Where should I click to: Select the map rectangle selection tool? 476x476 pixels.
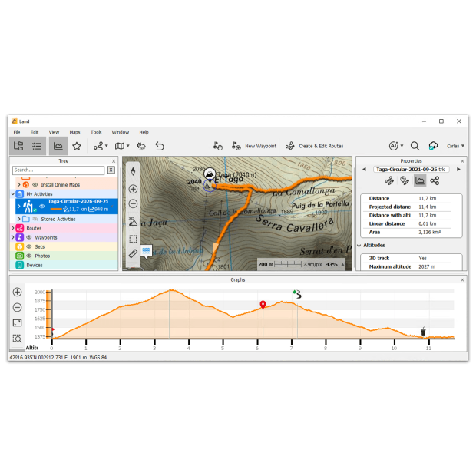point(133,239)
